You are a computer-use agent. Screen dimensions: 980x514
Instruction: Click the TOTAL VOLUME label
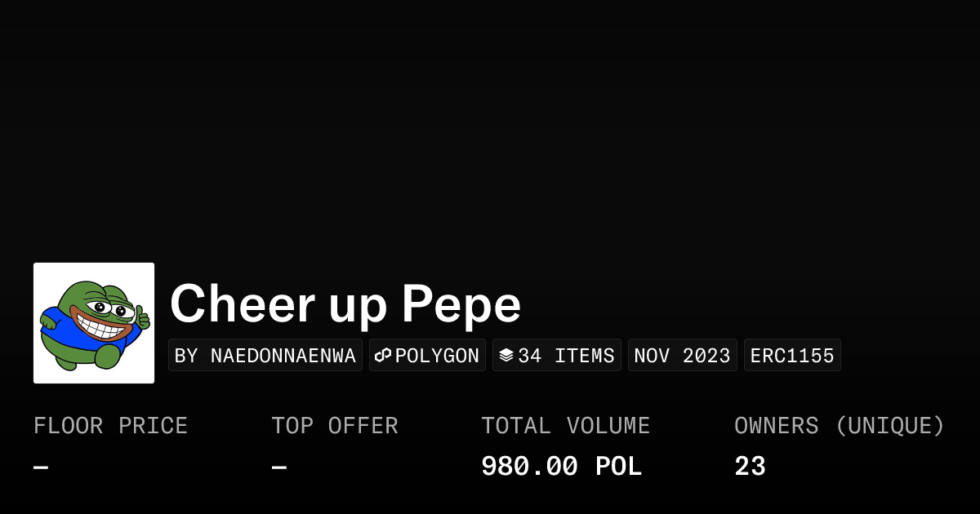coord(565,426)
